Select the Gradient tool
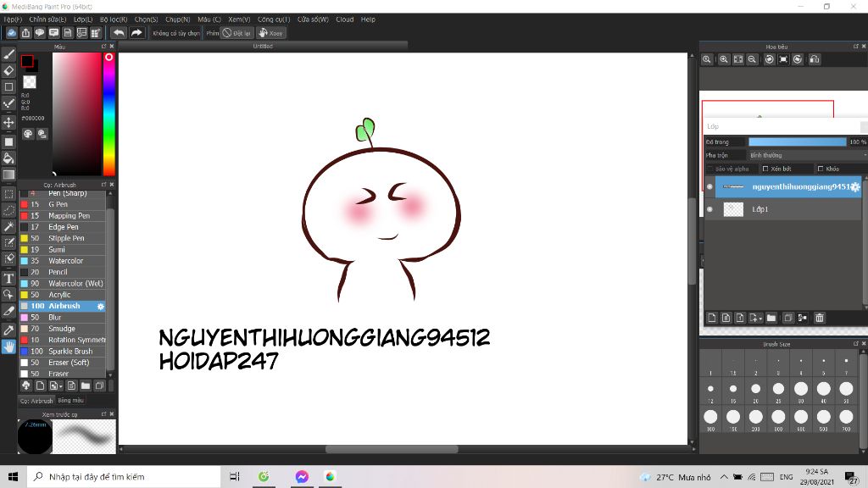 [8, 175]
